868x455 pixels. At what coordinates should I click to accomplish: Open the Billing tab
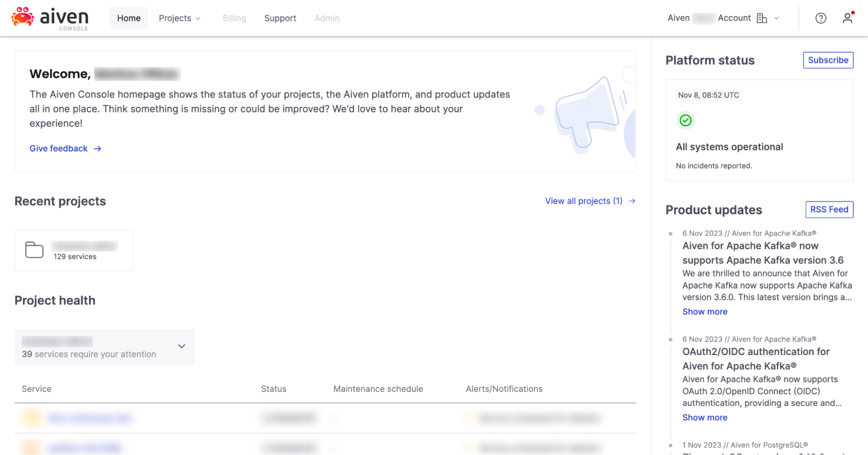[x=234, y=18]
